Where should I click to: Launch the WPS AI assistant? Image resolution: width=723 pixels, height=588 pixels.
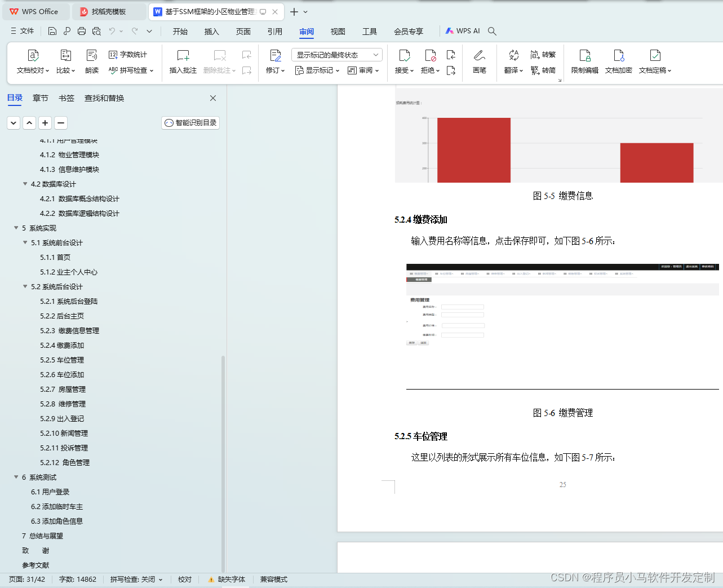(x=463, y=31)
